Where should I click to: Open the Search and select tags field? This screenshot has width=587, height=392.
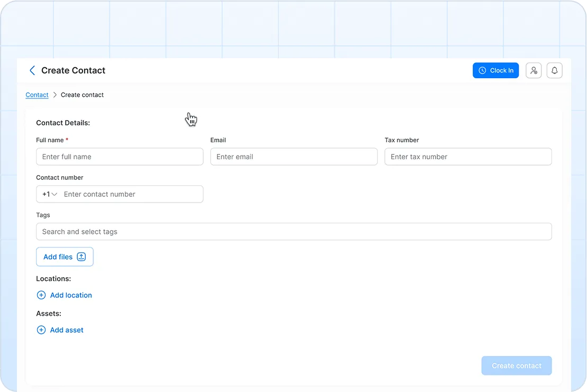(294, 232)
